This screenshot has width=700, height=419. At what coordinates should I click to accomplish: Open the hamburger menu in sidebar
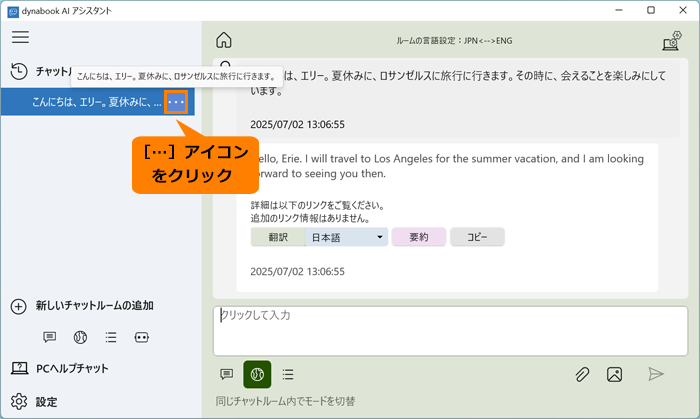(x=21, y=37)
